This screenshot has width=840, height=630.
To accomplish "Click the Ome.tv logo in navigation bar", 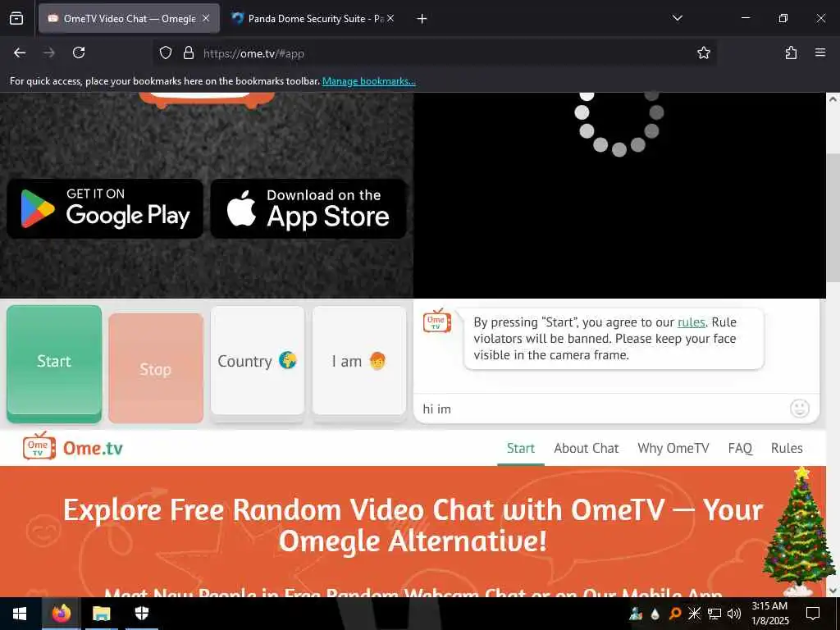I will [x=73, y=447].
